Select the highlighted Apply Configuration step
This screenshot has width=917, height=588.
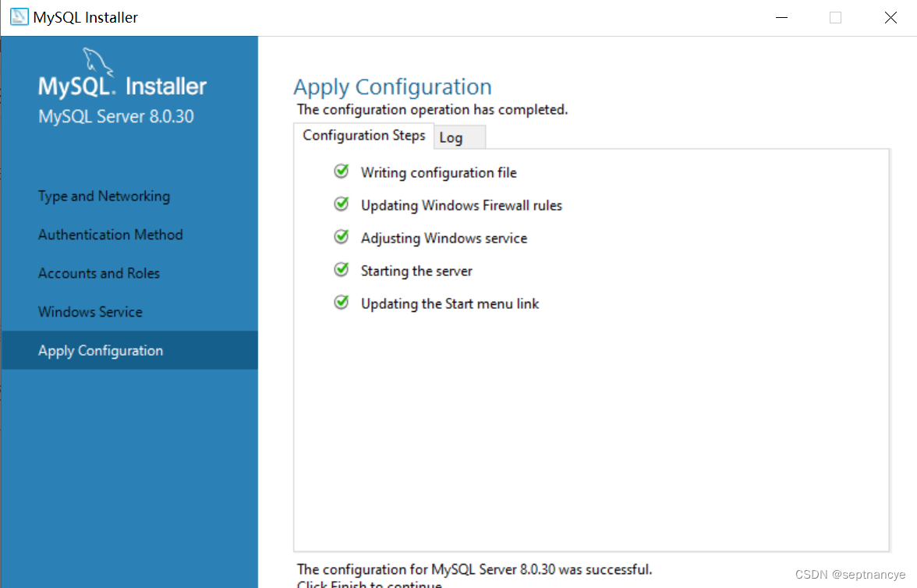100,350
